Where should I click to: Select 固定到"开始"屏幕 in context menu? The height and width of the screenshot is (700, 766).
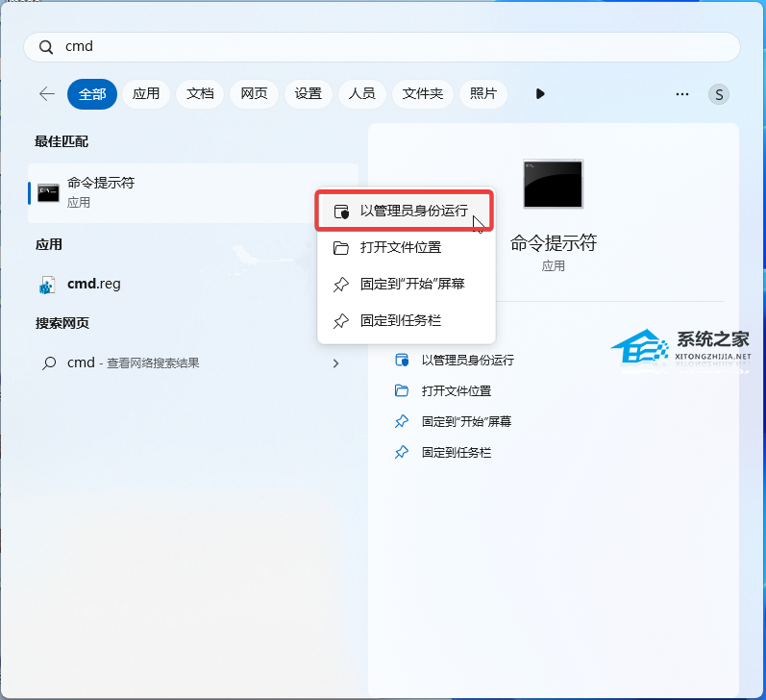coord(407,284)
